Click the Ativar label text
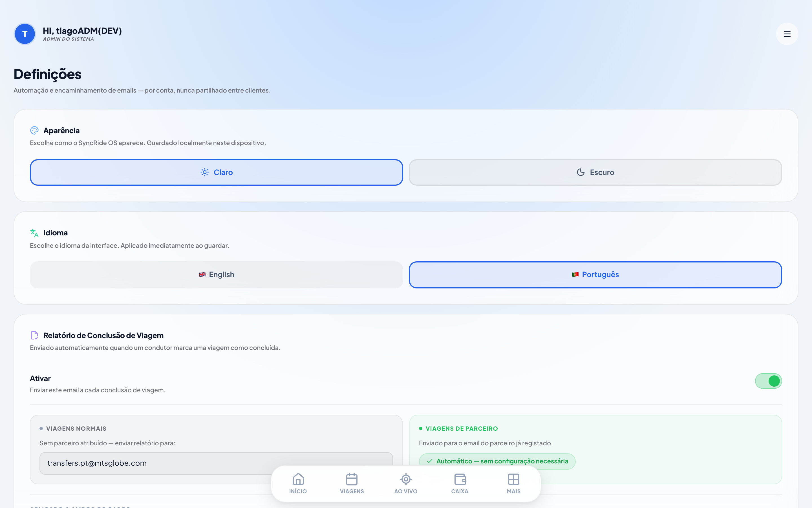 pos(40,378)
